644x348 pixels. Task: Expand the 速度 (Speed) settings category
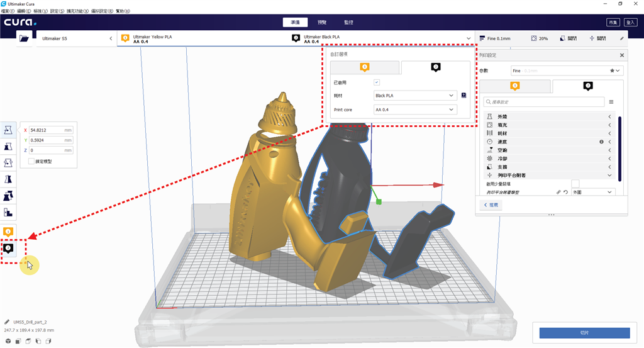547,142
